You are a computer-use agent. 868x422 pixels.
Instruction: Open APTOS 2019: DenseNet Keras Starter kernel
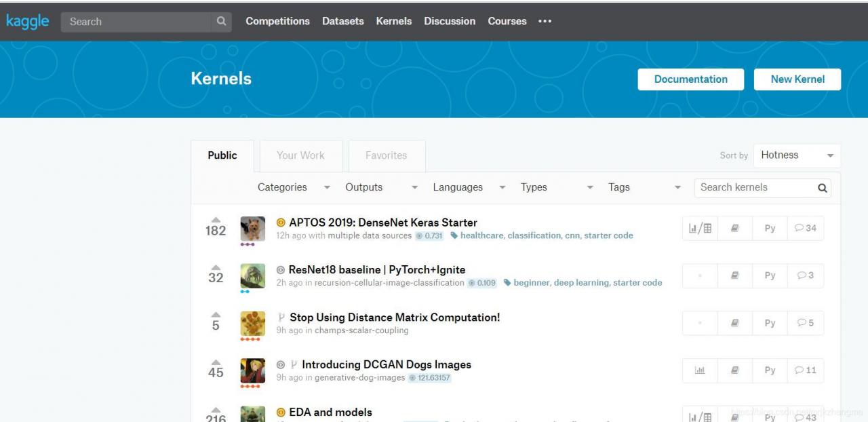pos(383,223)
